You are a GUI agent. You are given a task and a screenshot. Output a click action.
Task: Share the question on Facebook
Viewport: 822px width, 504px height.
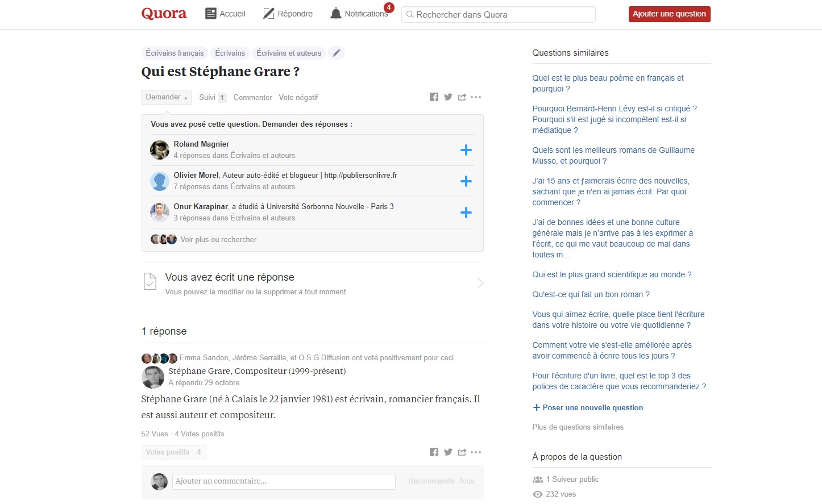(x=434, y=97)
